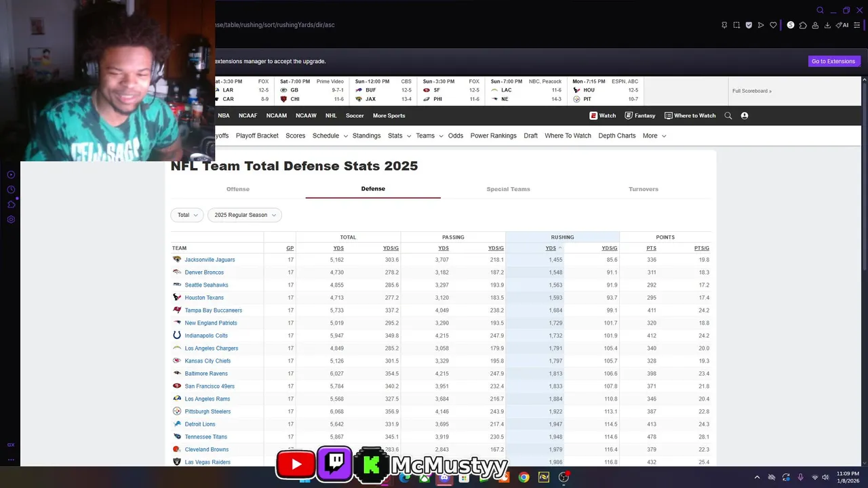Open the Soccer menu item
The height and width of the screenshot is (488, 868).
click(x=355, y=116)
